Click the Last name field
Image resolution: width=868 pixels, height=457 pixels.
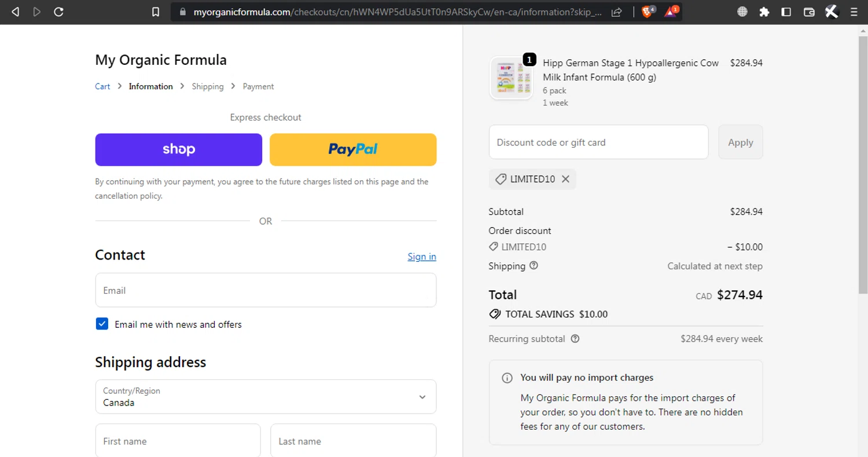tap(353, 441)
